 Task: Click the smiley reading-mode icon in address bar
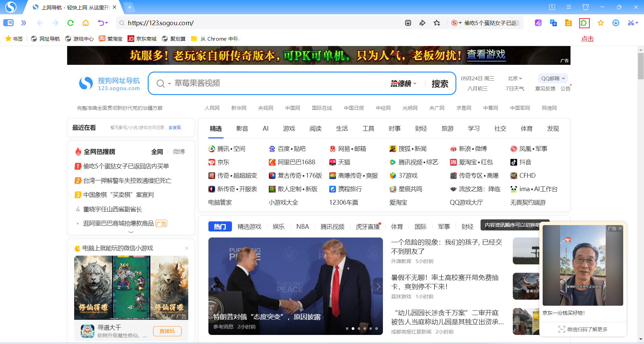408,23
